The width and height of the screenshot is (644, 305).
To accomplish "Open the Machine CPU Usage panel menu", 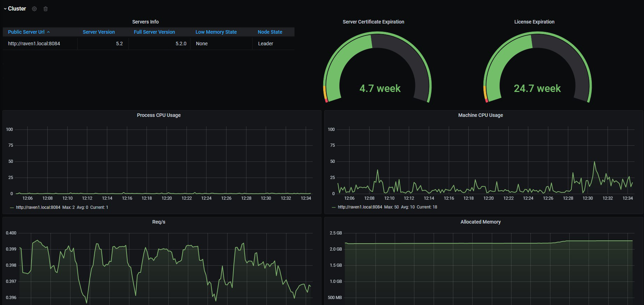I will tap(480, 115).
